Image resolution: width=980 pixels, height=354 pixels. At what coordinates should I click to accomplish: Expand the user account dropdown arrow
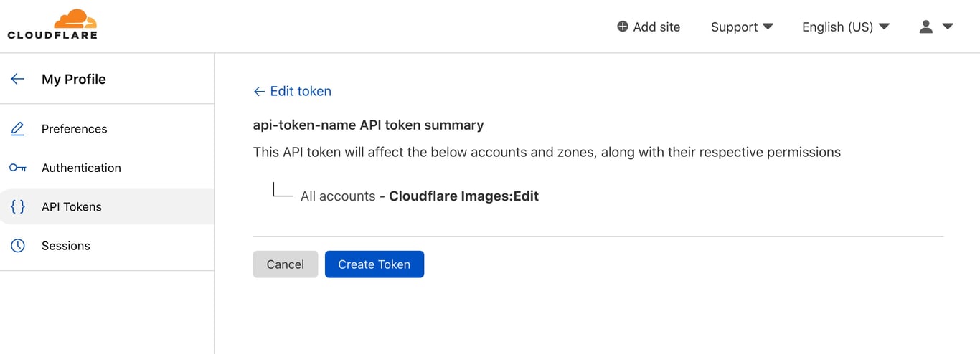click(948, 27)
